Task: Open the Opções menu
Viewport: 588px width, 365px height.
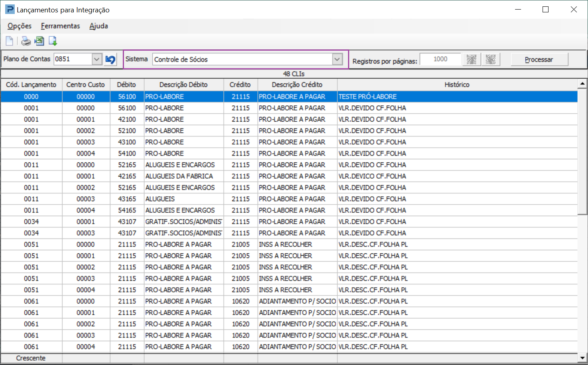Action: coord(20,26)
